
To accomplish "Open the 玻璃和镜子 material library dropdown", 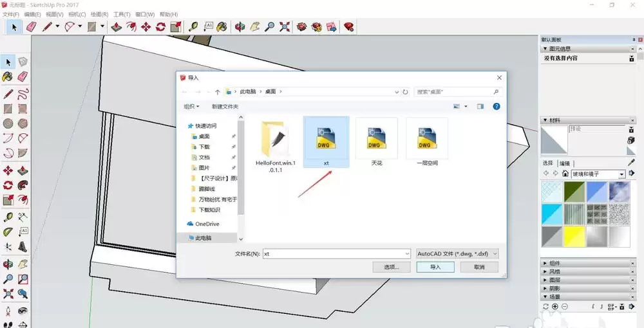I will [x=622, y=174].
